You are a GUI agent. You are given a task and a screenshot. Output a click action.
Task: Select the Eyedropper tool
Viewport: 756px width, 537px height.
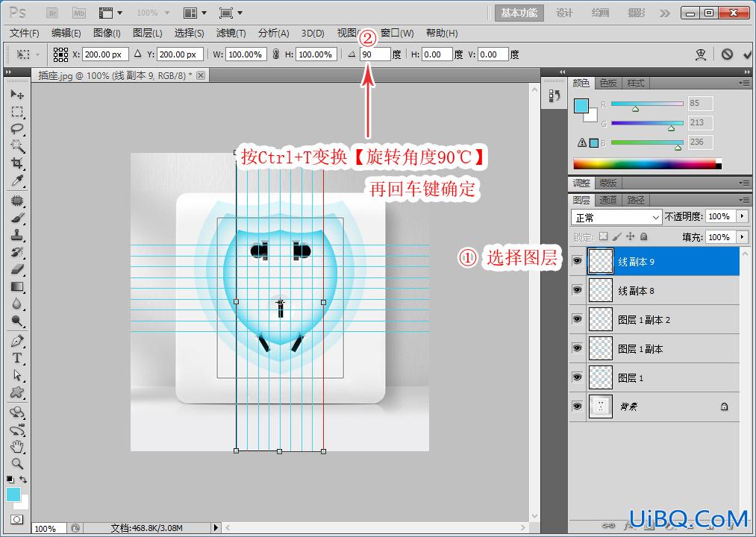pyautogui.click(x=17, y=180)
